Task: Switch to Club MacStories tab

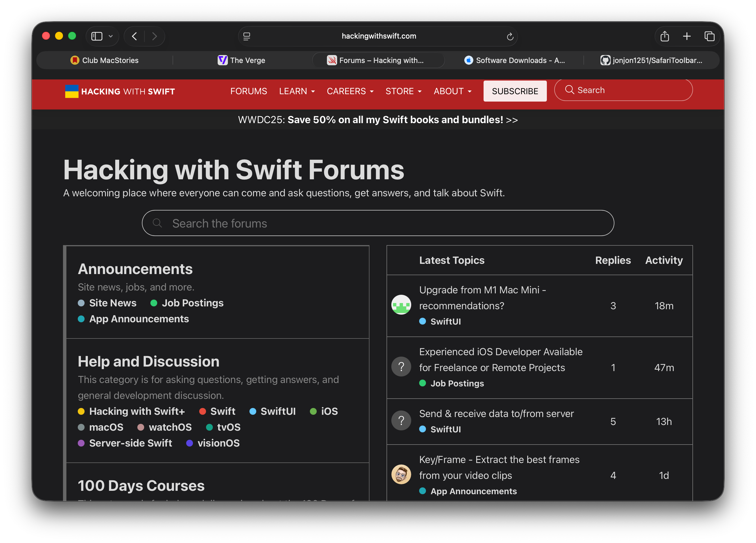Action: click(x=104, y=60)
